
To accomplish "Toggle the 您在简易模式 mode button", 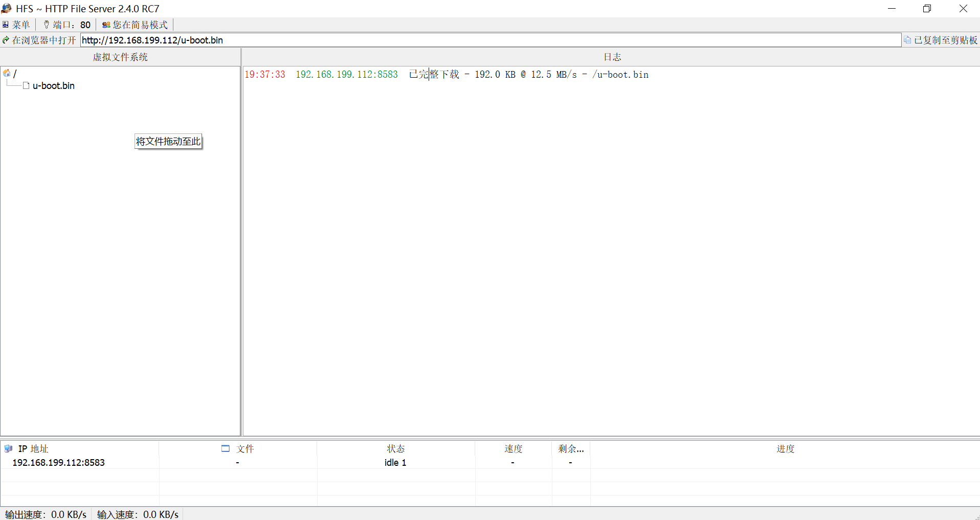I will point(135,25).
